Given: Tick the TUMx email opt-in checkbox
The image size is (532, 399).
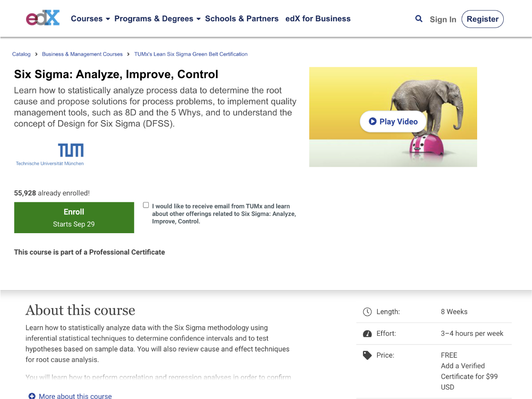Looking at the screenshot, I should (146, 205).
